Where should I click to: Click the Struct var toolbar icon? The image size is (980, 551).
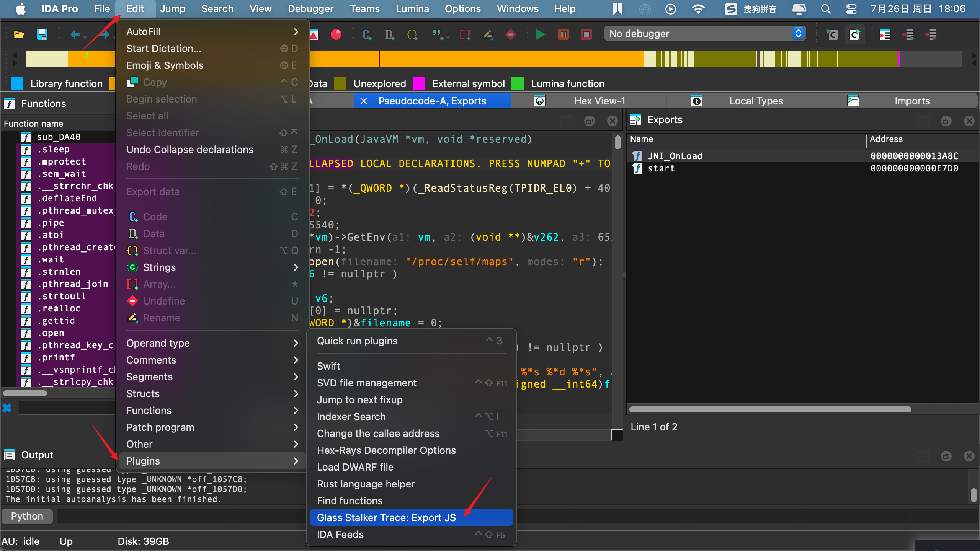coord(412,34)
